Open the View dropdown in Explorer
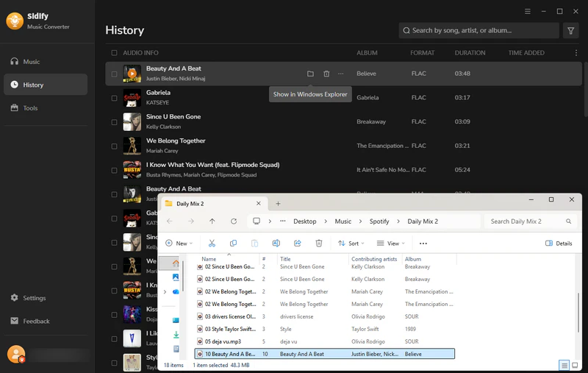This screenshot has height=373, width=588. point(391,244)
